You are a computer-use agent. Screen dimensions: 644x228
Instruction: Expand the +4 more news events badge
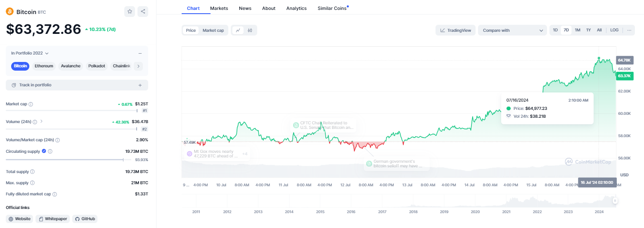tap(245, 154)
